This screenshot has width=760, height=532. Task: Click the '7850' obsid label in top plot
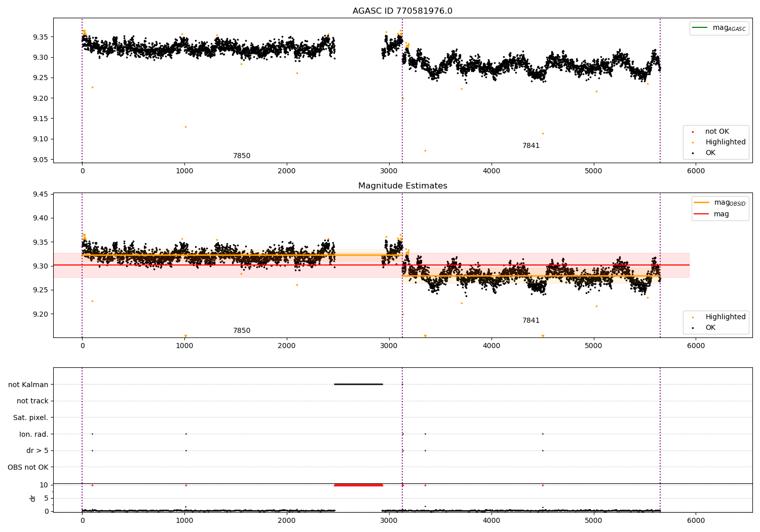point(242,156)
